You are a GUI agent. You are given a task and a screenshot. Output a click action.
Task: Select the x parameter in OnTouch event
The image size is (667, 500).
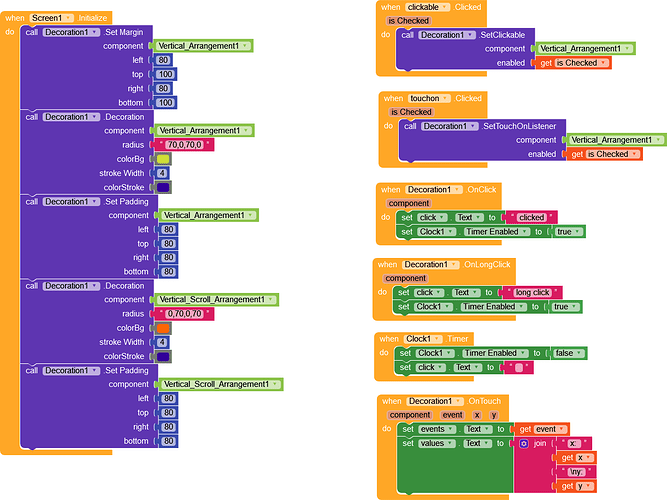[x=477, y=415]
